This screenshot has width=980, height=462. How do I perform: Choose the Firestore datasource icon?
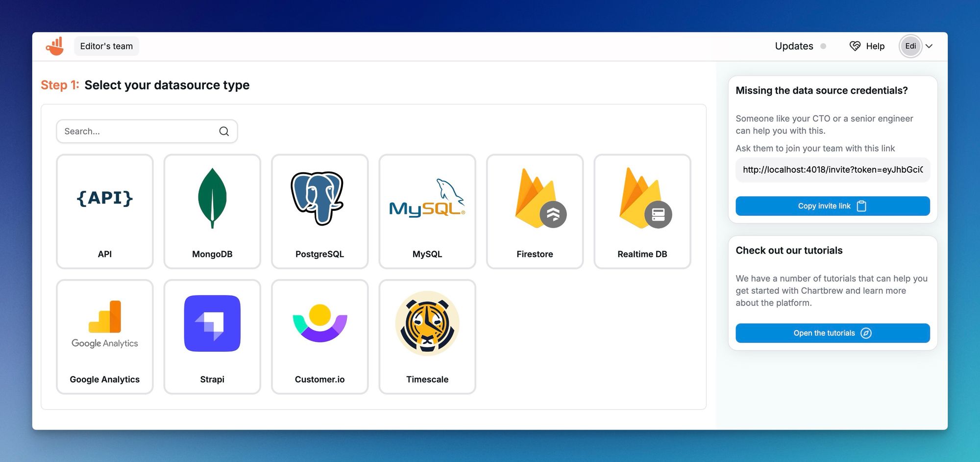pyautogui.click(x=535, y=198)
